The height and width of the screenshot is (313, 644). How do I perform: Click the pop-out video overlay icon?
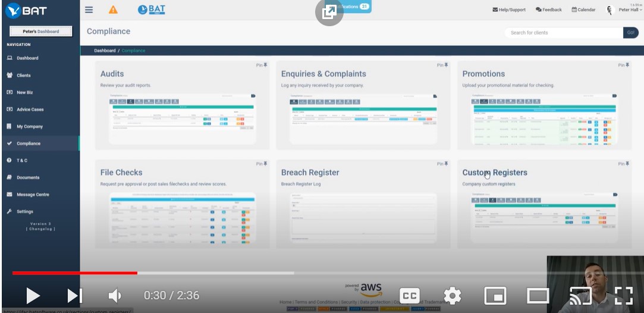point(329,12)
